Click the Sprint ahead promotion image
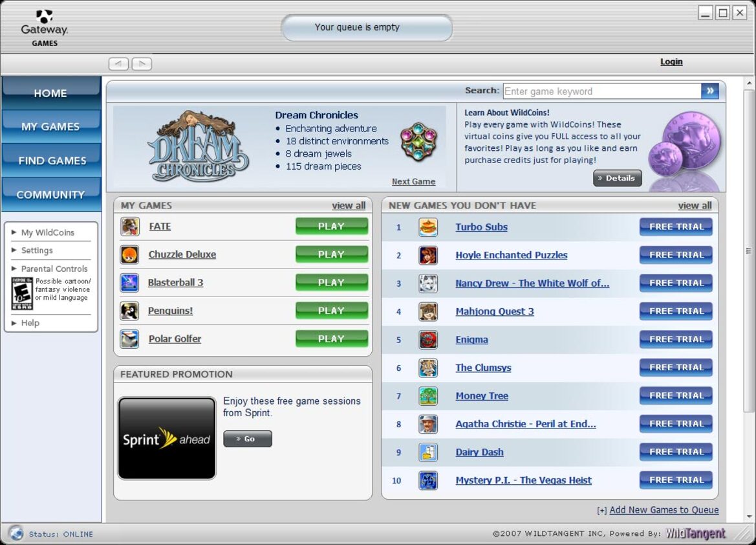The height and width of the screenshot is (545, 756). click(x=167, y=438)
